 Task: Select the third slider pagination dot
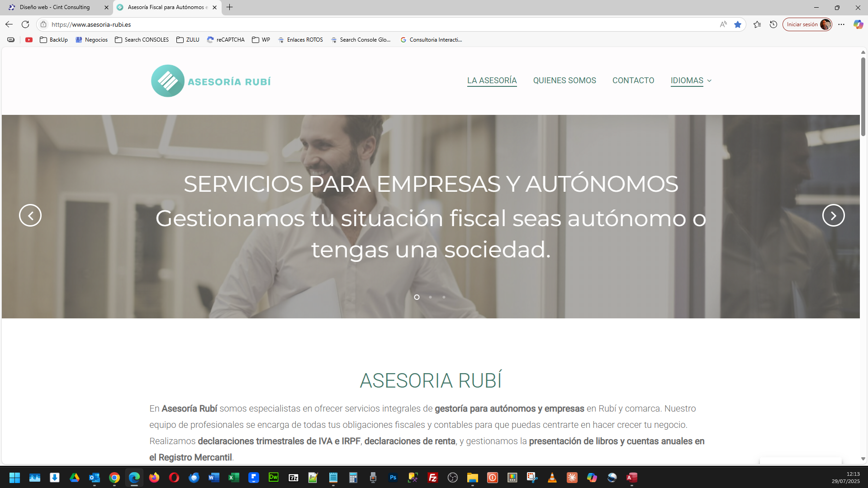[444, 297]
